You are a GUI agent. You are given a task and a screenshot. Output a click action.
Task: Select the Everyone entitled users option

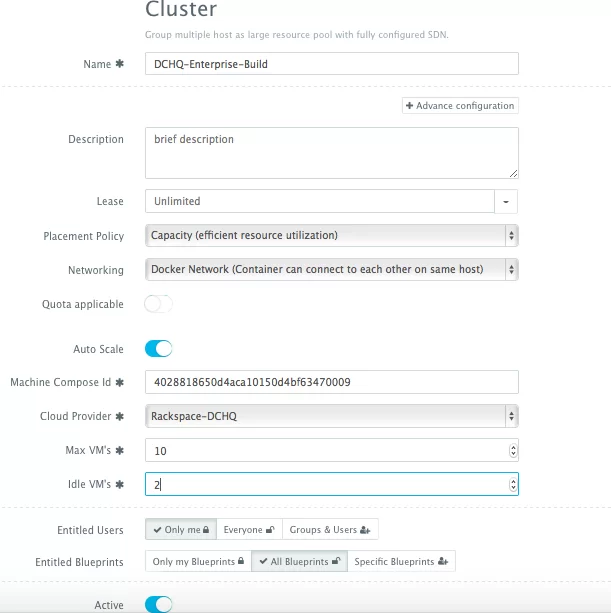tap(249, 530)
